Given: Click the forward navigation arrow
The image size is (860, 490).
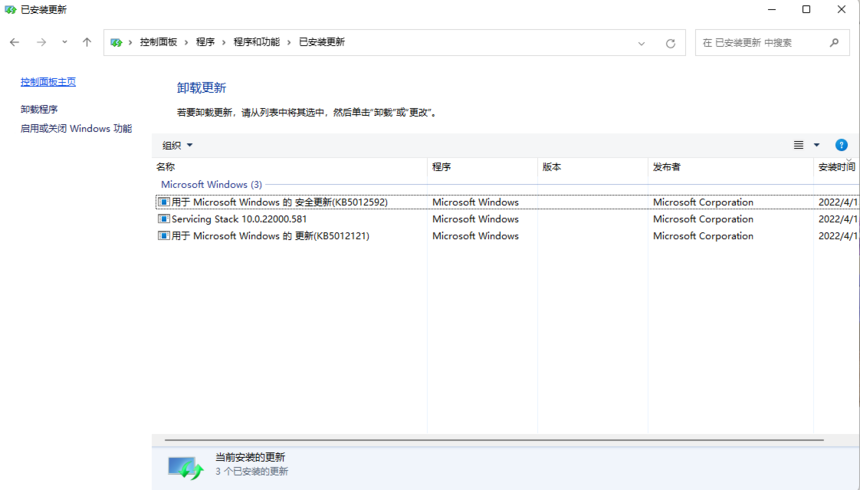Looking at the screenshot, I should click(41, 42).
